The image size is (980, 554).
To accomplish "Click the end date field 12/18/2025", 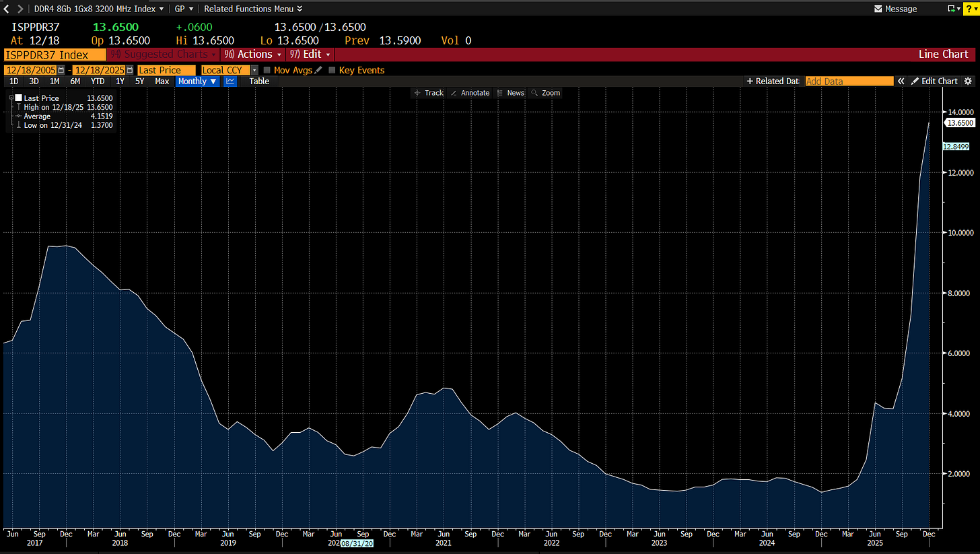I will tap(99, 70).
